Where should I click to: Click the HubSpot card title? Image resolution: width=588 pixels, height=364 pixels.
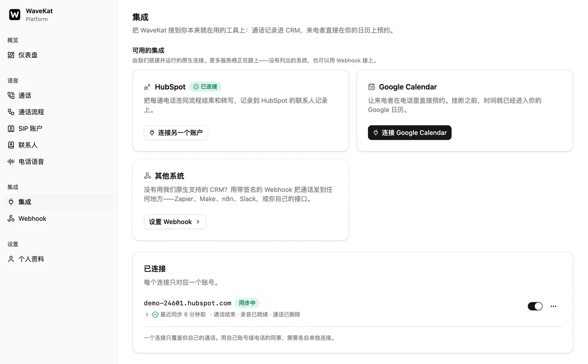[170, 87]
